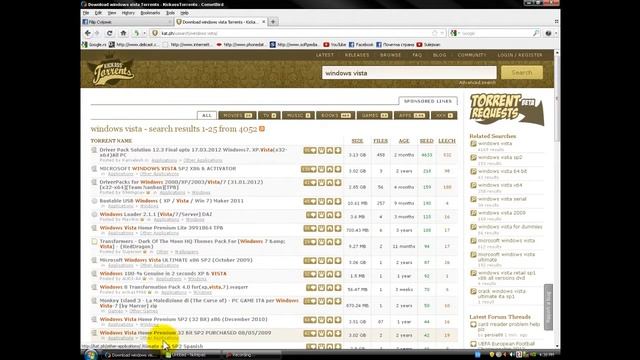This screenshot has height=360, width=640.
Task: Click download arrow icon for Transformers Dark Of The Moon row
Action: [338, 242]
